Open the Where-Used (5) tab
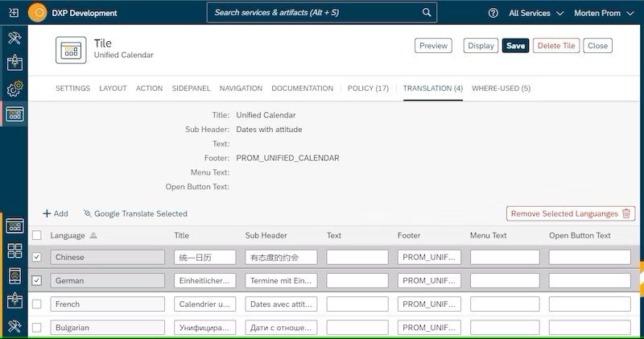 click(x=501, y=89)
